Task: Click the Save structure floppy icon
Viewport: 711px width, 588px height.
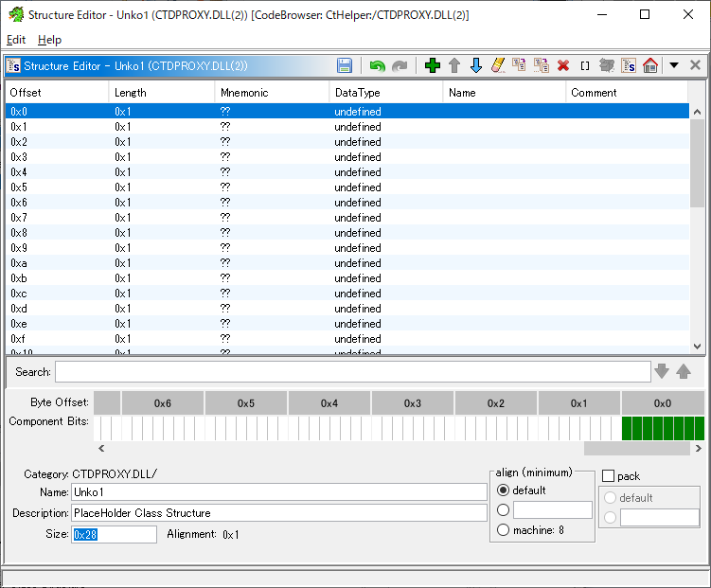Action: [345, 65]
